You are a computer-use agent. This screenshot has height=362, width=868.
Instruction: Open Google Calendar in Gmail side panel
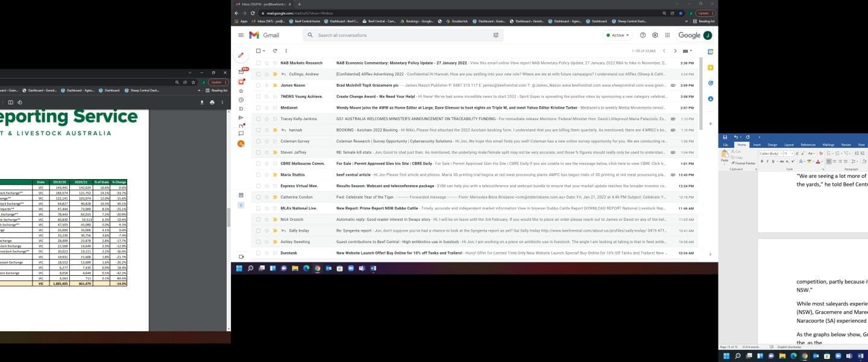tap(711, 52)
